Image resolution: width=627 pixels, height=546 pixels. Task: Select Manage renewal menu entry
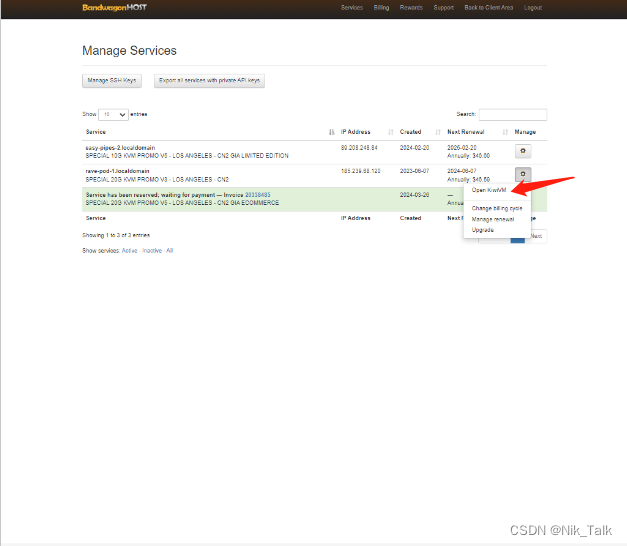click(492, 219)
